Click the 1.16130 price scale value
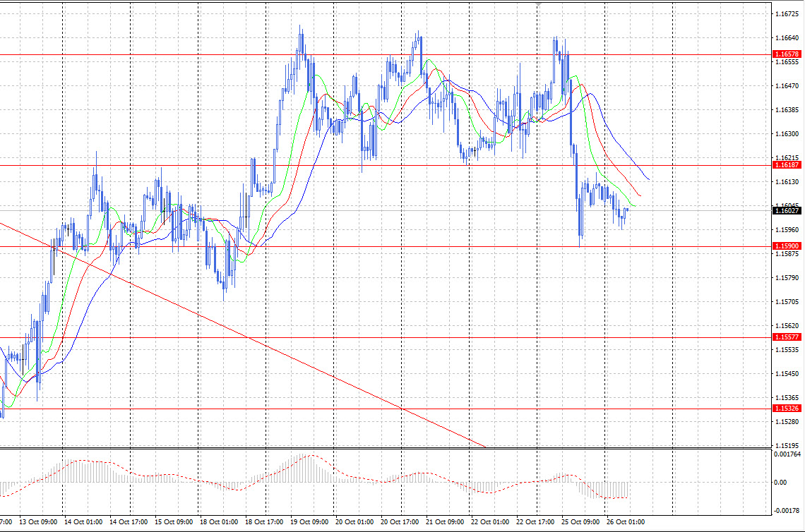The height and width of the screenshot is (532, 805). click(787, 181)
